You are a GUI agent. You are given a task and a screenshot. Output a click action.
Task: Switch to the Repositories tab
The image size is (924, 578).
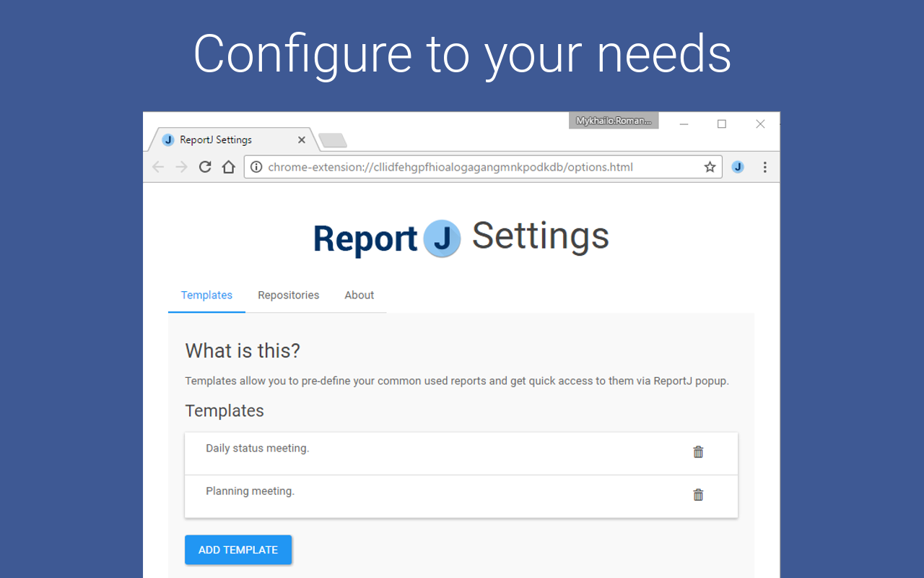pos(289,295)
